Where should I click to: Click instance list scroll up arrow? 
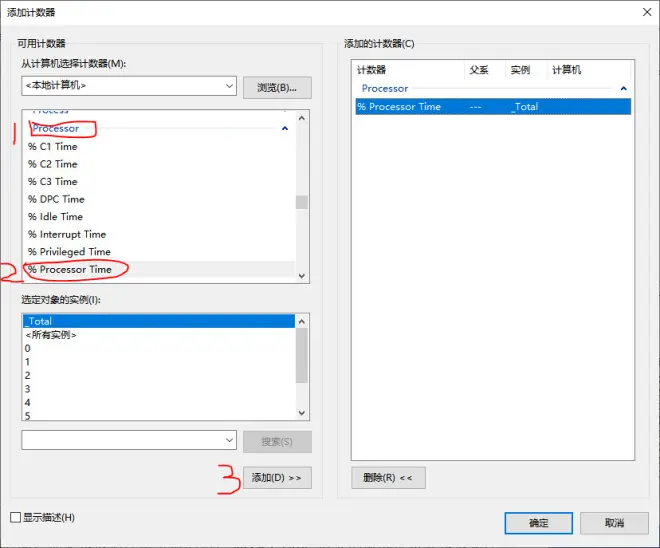(301, 322)
